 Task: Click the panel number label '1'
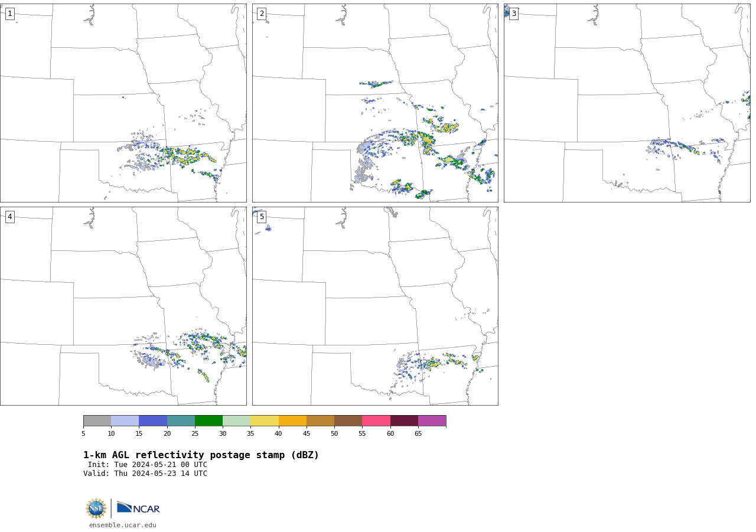[x=9, y=14]
